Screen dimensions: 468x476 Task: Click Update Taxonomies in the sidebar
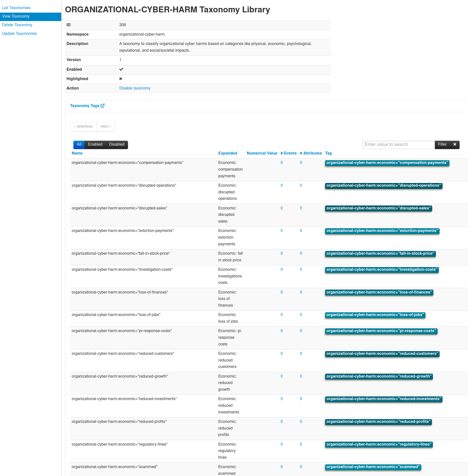(x=19, y=33)
